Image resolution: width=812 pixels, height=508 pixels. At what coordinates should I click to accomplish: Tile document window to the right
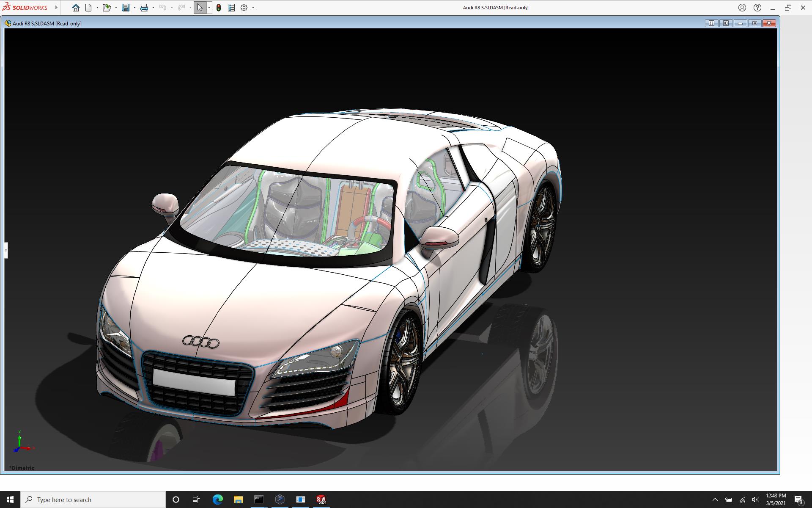[x=726, y=23]
